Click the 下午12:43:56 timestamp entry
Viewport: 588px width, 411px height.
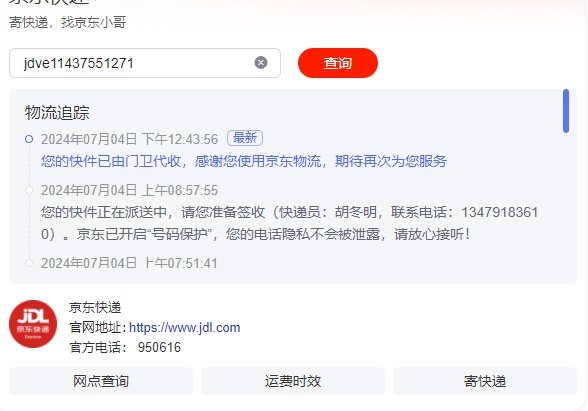pos(129,139)
